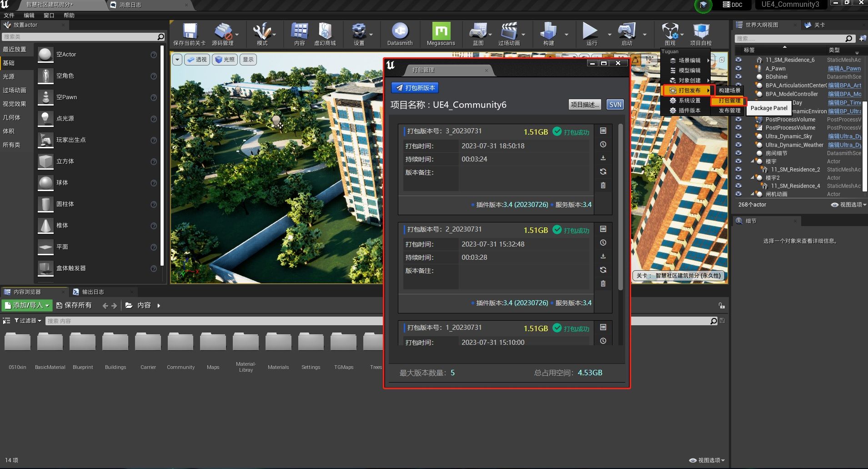Click the Settings (设置) gear toolbar icon
This screenshot has width=868, height=469.
pos(359,31)
